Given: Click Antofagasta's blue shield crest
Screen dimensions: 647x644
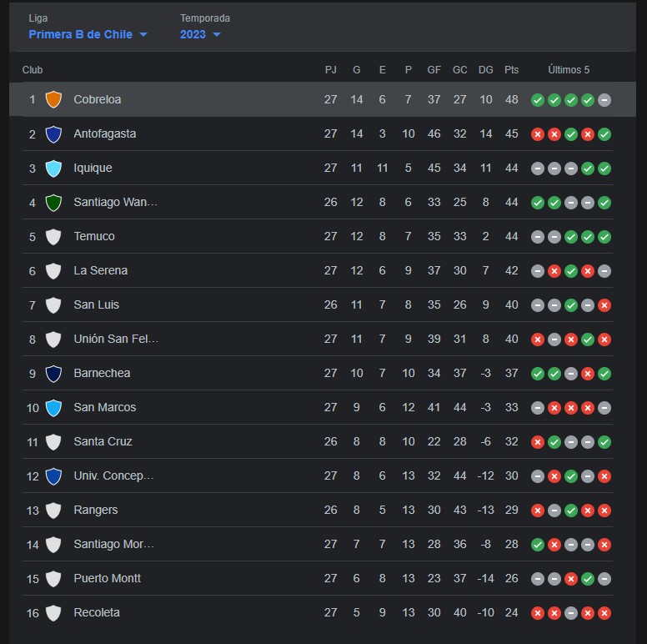Looking at the screenshot, I should [x=53, y=134].
